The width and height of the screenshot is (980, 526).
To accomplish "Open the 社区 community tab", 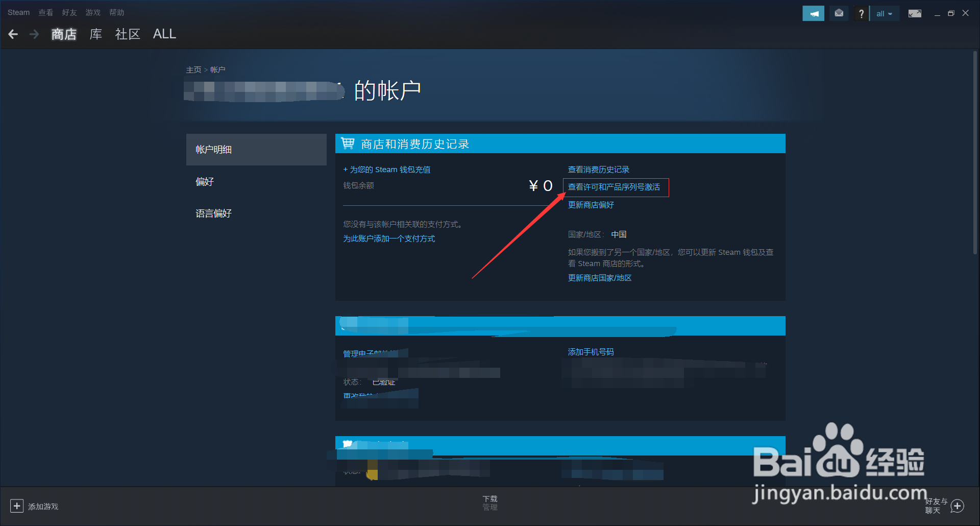I will point(128,34).
